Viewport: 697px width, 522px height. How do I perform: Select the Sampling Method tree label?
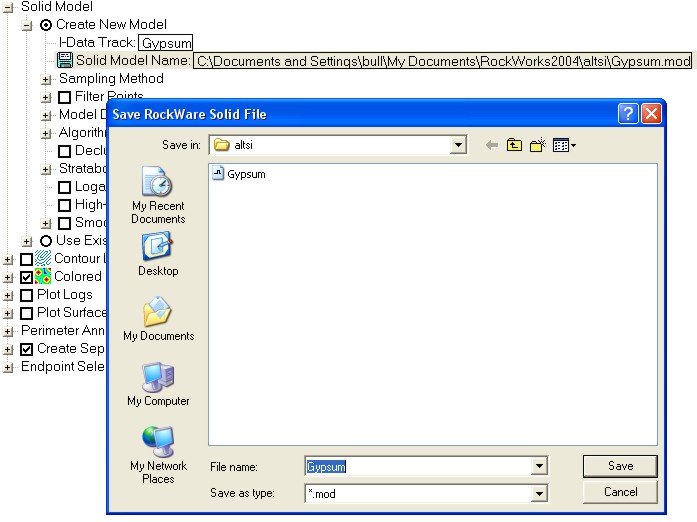point(112,79)
